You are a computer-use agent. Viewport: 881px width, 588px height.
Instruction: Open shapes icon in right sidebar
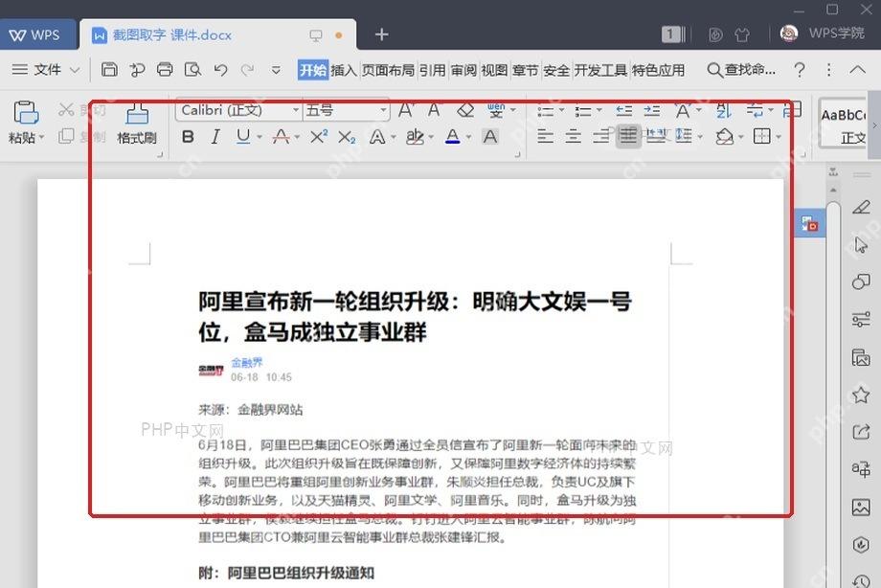(861, 282)
